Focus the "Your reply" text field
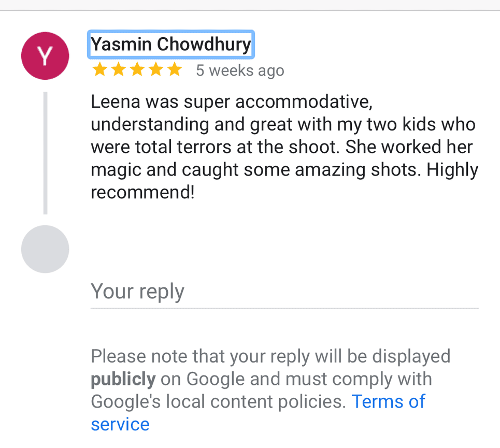 coord(284,293)
